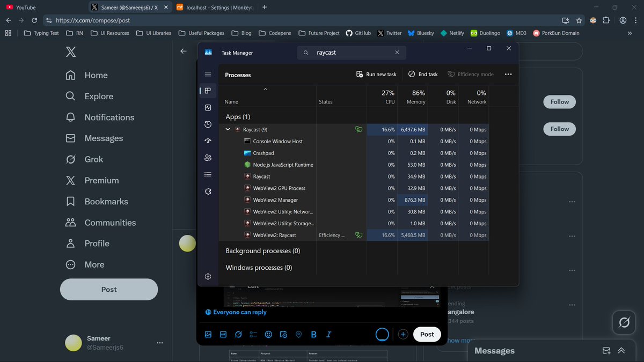Screen dimensions: 644x362
Task: Click Windows processes (0) group header
Action: coord(259,267)
